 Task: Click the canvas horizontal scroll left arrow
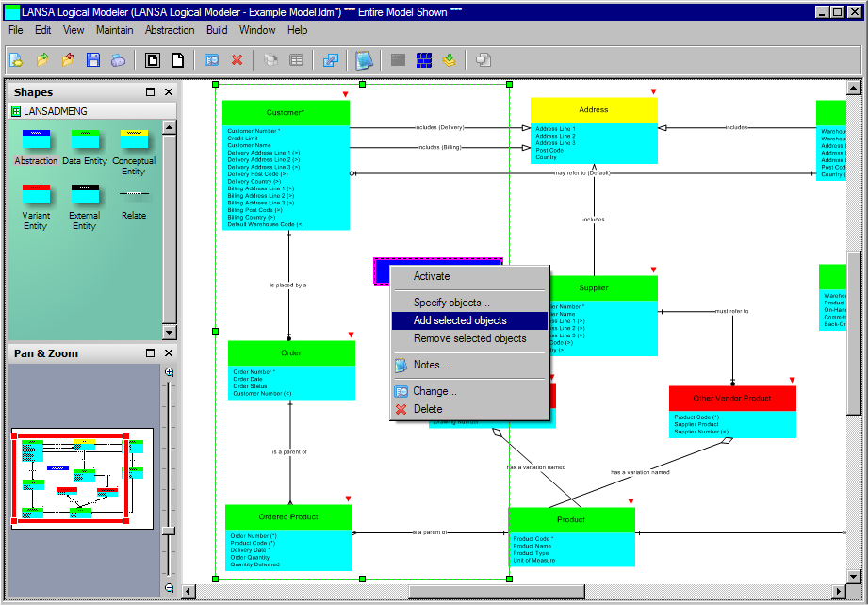click(x=188, y=592)
